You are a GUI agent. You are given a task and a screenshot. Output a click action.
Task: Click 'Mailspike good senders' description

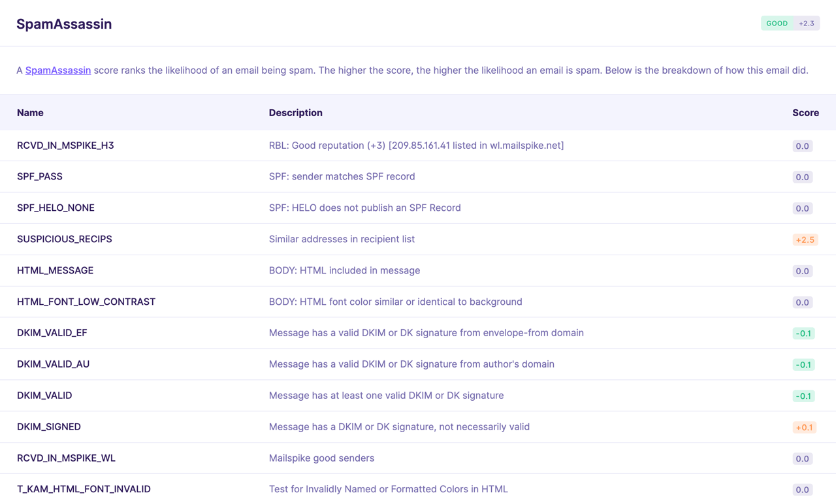(x=321, y=458)
